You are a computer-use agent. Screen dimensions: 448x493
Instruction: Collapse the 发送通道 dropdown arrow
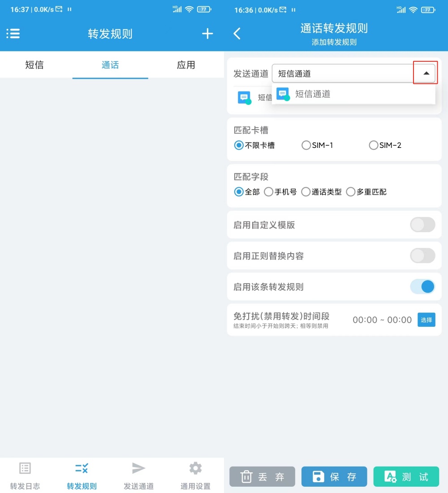(x=426, y=73)
